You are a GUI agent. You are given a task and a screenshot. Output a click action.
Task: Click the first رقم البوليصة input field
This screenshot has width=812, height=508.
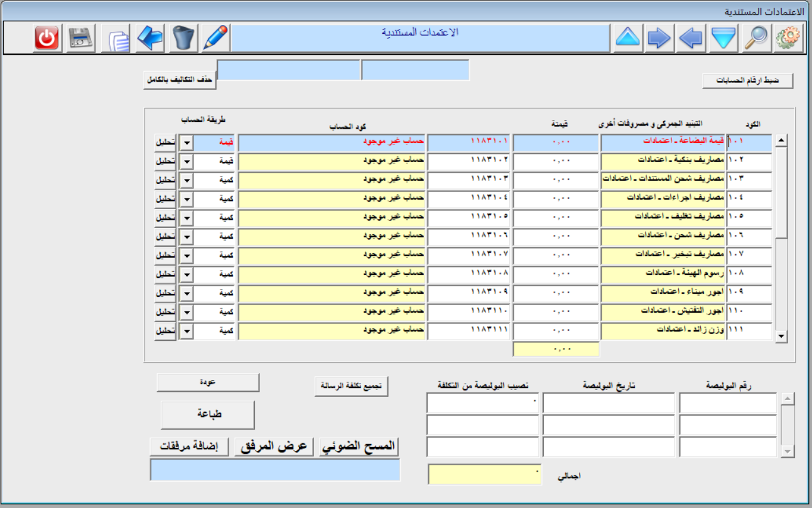tap(728, 403)
